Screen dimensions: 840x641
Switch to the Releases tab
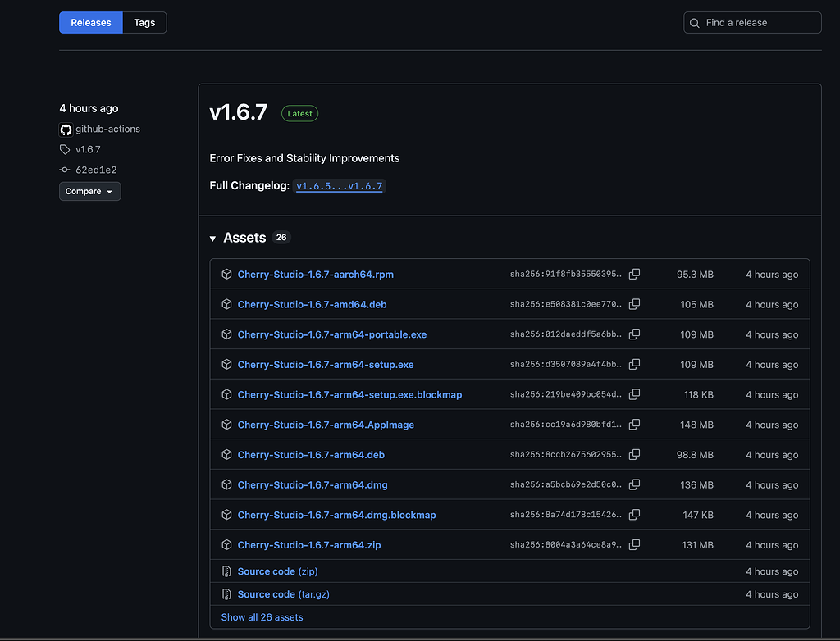(x=91, y=22)
